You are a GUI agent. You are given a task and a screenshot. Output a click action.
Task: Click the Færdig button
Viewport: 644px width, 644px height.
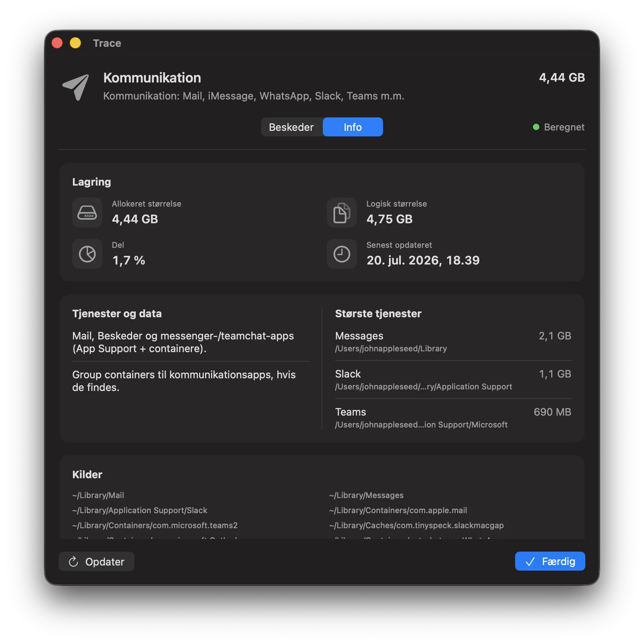(550, 561)
